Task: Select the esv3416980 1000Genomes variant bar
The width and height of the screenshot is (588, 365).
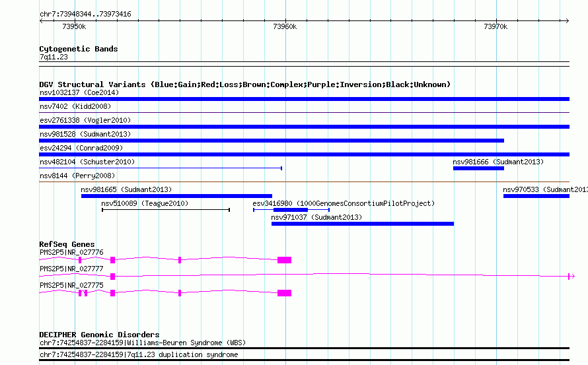Action: 291,210
